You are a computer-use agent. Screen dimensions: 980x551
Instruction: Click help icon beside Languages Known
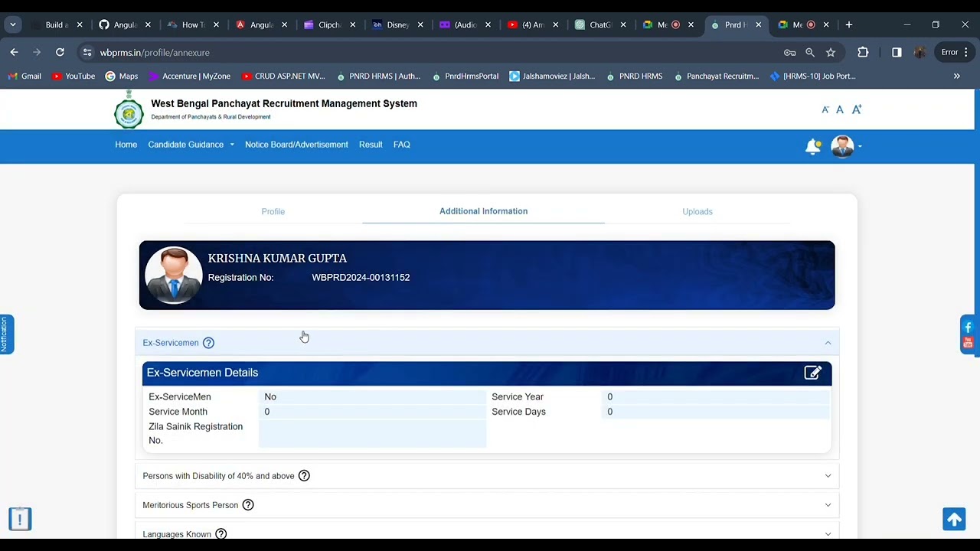coord(220,533)
